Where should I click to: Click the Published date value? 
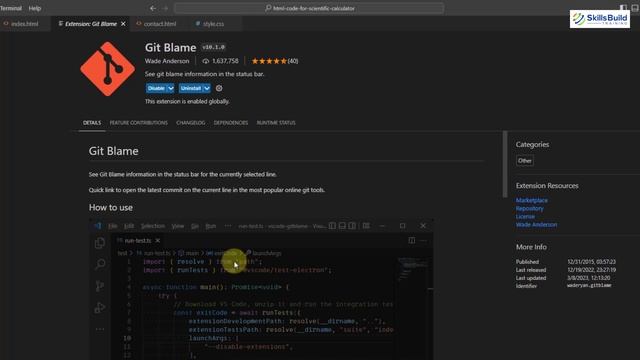(x=591, y=262)
